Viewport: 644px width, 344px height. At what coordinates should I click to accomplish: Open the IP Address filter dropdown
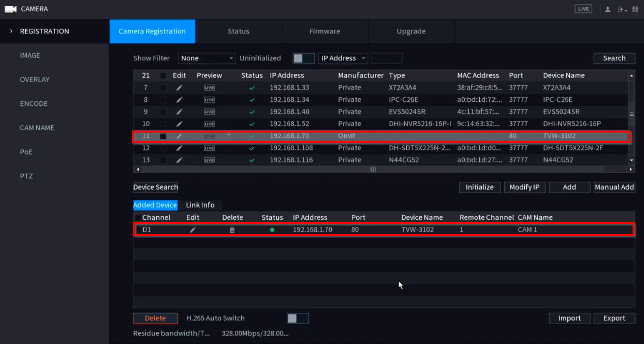(343, 58)
